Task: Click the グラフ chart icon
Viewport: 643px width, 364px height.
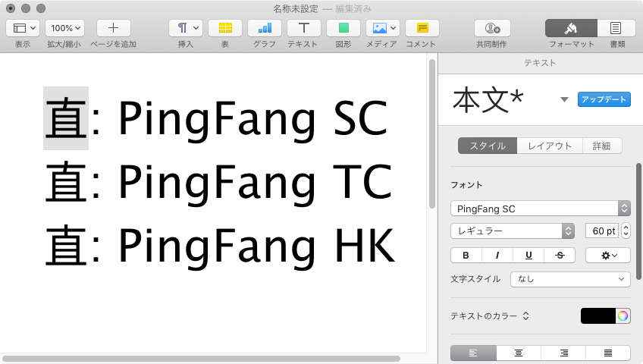Action: click(265, 28)
